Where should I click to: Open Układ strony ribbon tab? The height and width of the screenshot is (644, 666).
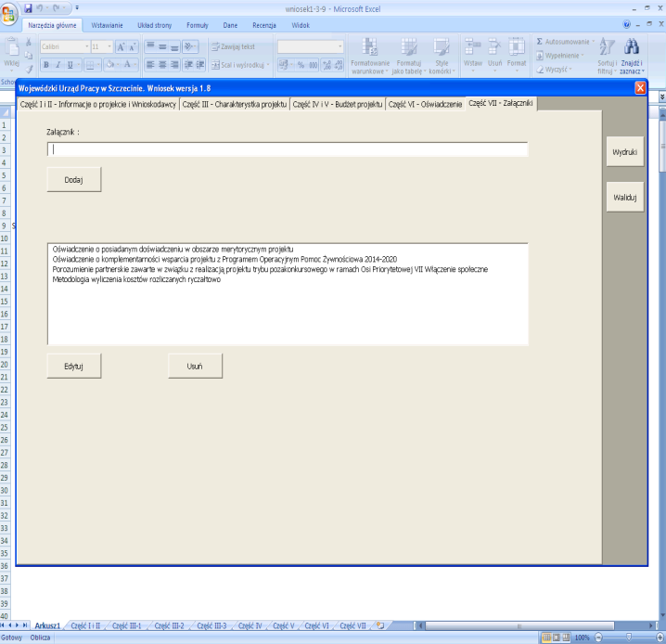pyautogui.click(x=155, y=25)
